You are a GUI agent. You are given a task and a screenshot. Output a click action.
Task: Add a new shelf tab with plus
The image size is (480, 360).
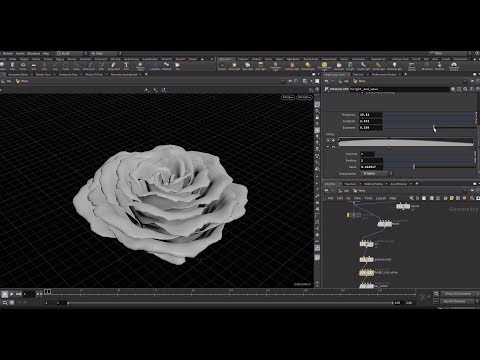click(x=202, y=59)
